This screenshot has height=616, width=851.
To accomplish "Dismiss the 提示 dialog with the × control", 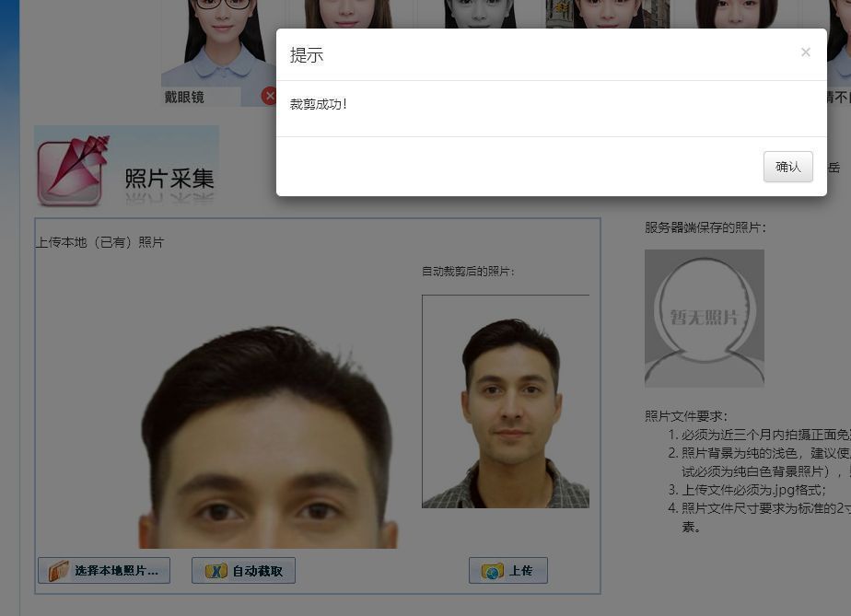I will point(806,52).
